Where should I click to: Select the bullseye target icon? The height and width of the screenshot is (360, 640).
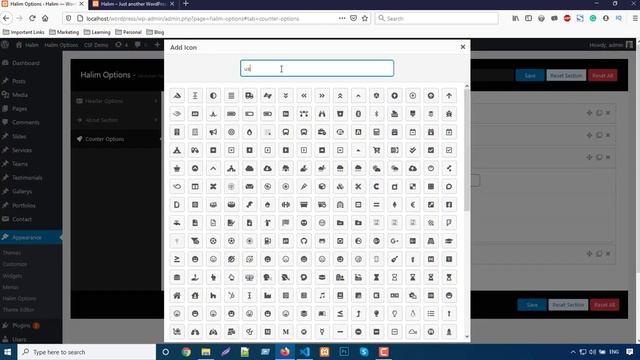[x=231, y=132]
